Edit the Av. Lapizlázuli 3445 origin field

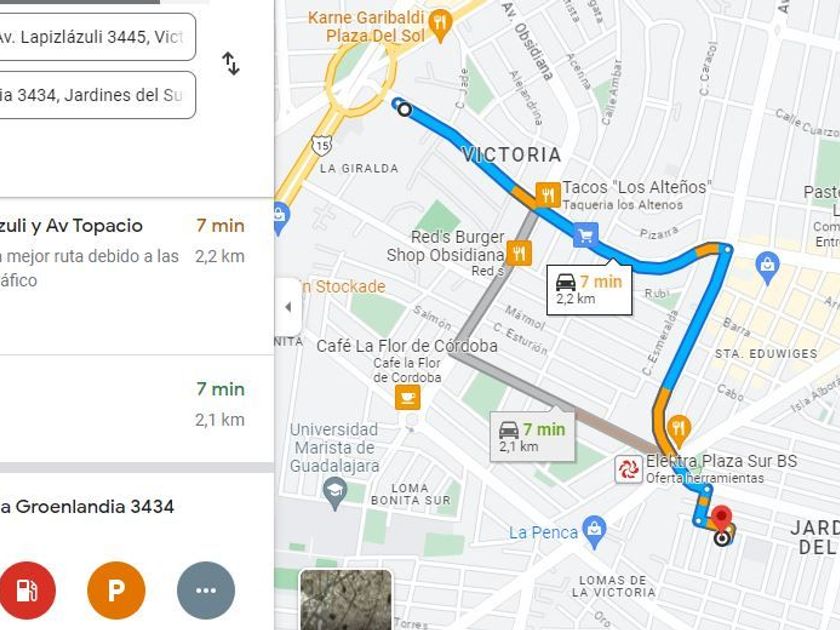point(95,36)
